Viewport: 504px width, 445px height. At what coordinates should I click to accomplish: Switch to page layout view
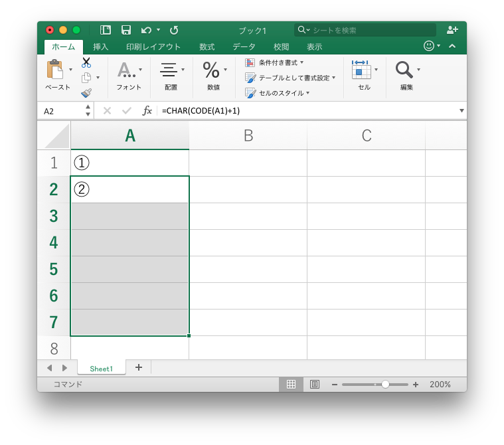[x=315, y=385]
